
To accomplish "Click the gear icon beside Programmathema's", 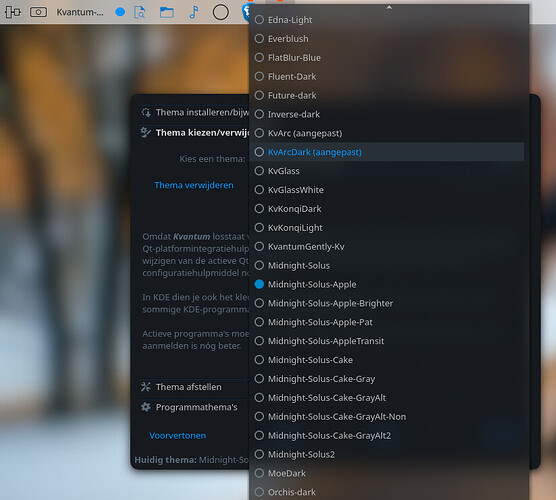I will [x=146, y=407].
